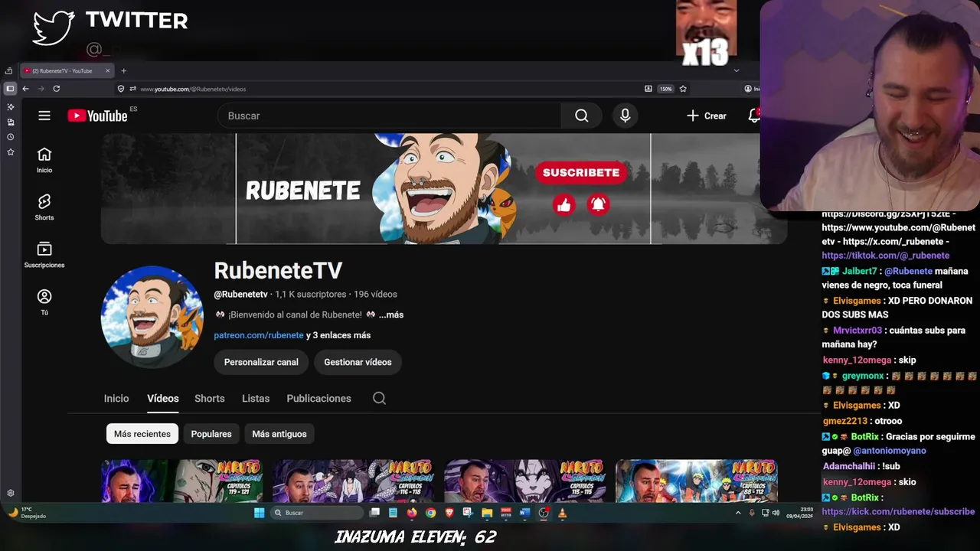This screenshot has height=551, width=980.
Task: Open Word from the taskbar
Action: 524,513
